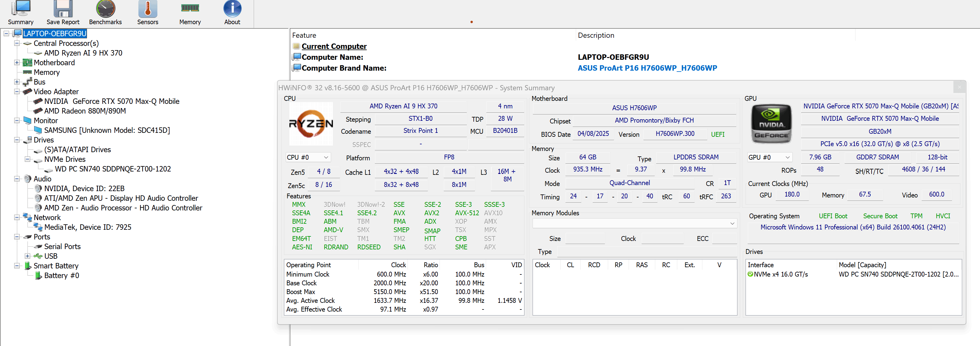Click the NVMe x4 16.0 GT/s drive row
Viewport: 980px width, 346px height.
click(854, 274)
